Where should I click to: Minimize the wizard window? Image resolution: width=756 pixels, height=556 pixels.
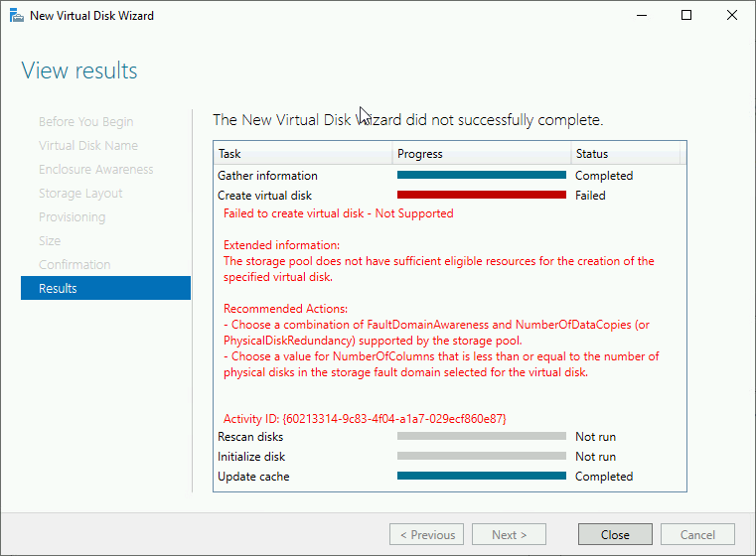tap(641, 16)
